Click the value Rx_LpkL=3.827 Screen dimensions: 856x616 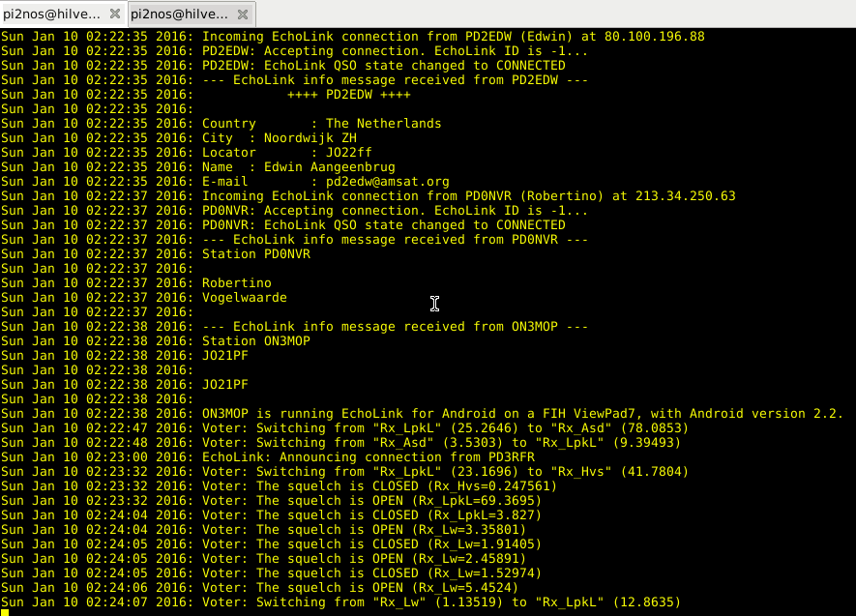(x=485, y=515)
